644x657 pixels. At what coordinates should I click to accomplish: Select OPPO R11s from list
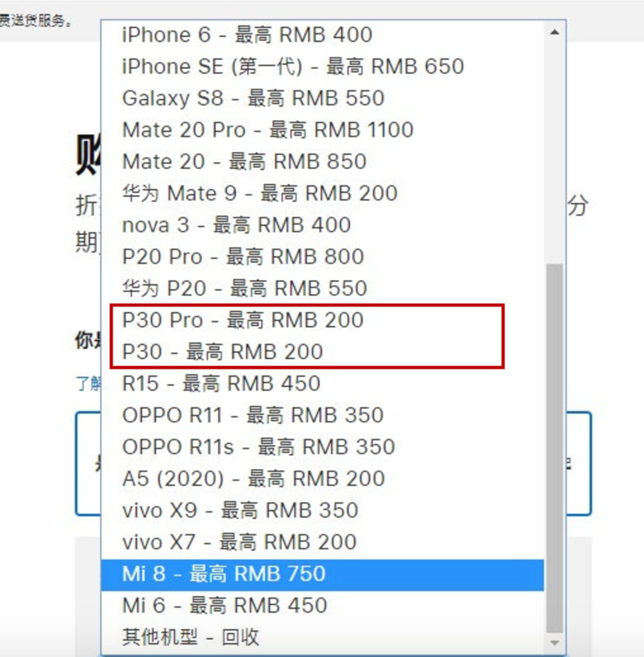point(323,447)
